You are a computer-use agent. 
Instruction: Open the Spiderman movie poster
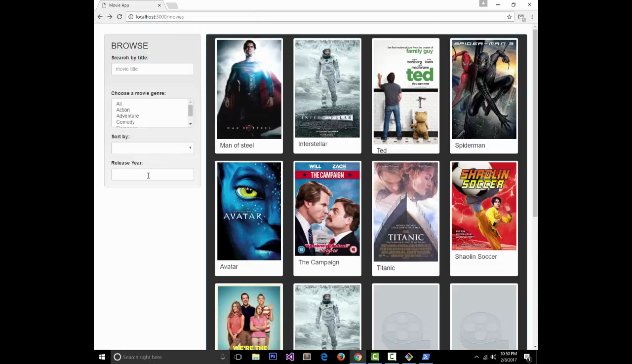[484, 89]
